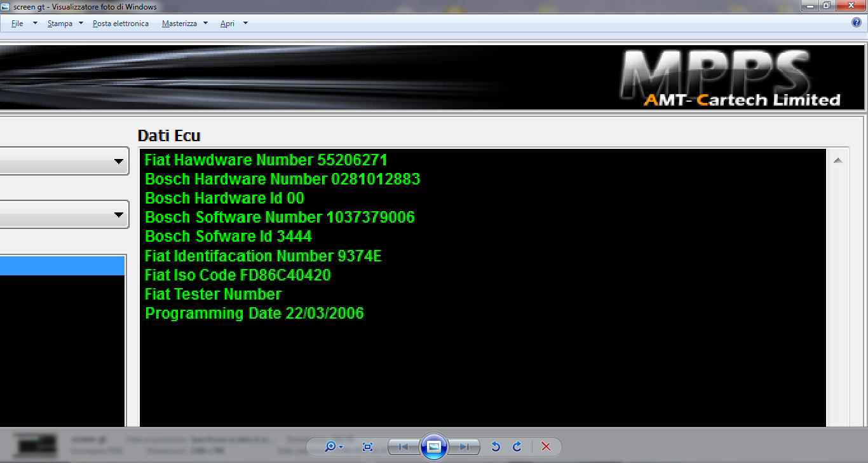Go to the next photo
The height and width of the screenshot is (463, 868).
click(465, 446)
